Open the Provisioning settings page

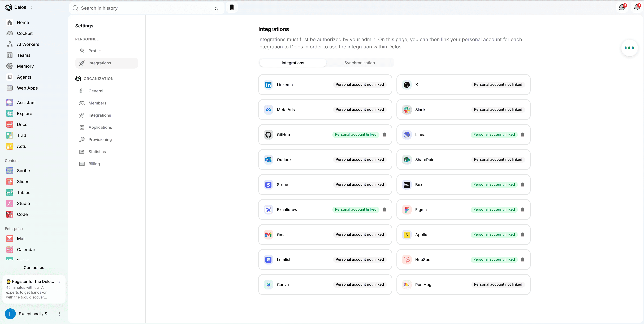106,140
